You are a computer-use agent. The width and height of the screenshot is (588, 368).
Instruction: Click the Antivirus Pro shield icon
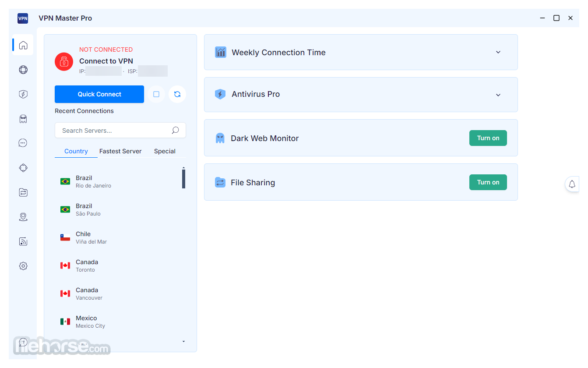[x=220, y=94]
